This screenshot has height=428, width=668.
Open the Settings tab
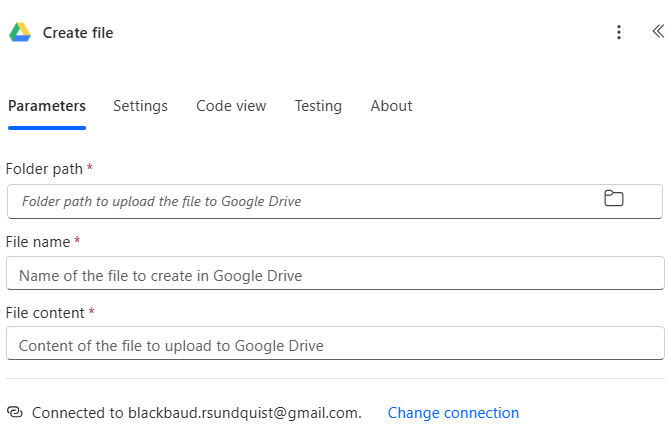coord(140,106)
